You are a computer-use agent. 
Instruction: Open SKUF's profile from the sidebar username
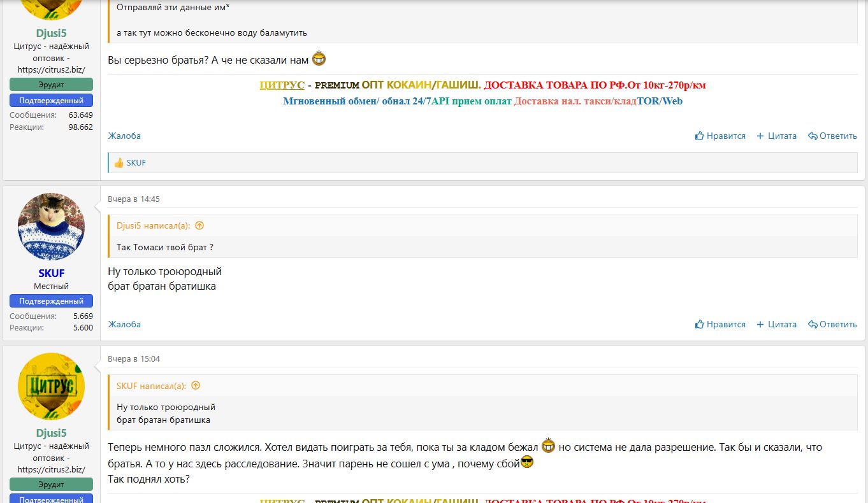51,273
